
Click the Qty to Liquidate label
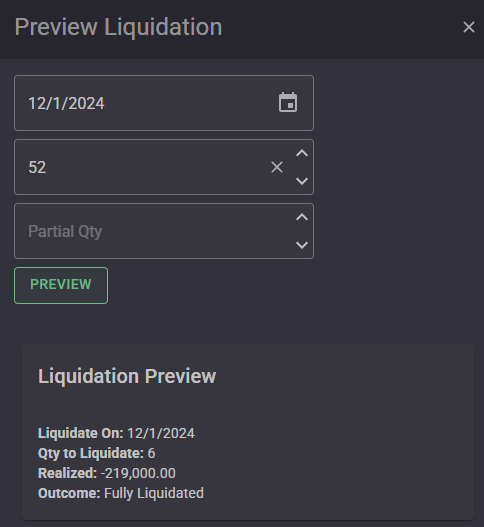click(x=91, y=453)
